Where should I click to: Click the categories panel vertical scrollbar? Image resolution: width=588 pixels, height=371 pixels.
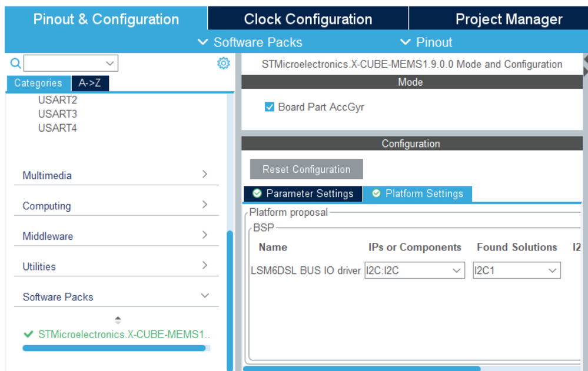click(x=230, y=300)
